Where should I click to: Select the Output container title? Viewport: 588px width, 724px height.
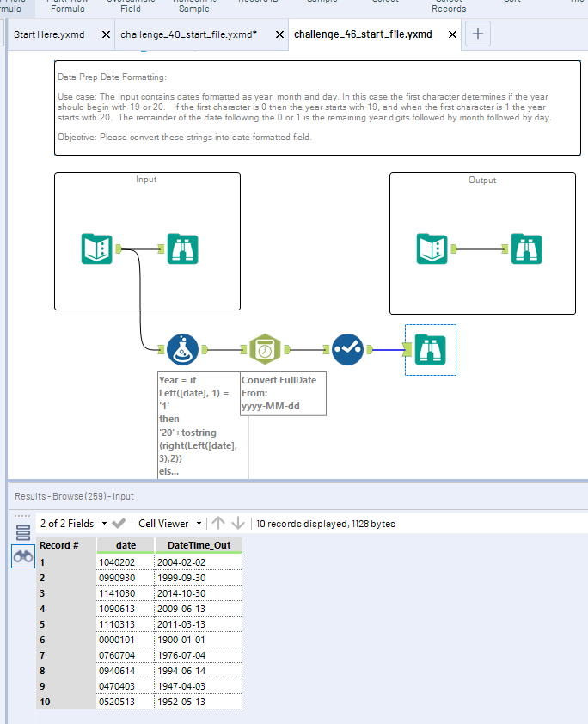482,180
